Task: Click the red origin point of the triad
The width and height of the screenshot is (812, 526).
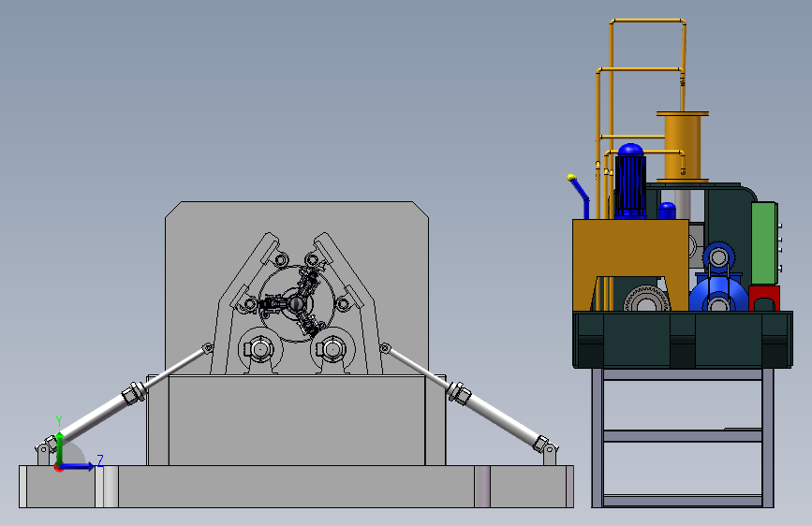Action: tap(58, 468)
